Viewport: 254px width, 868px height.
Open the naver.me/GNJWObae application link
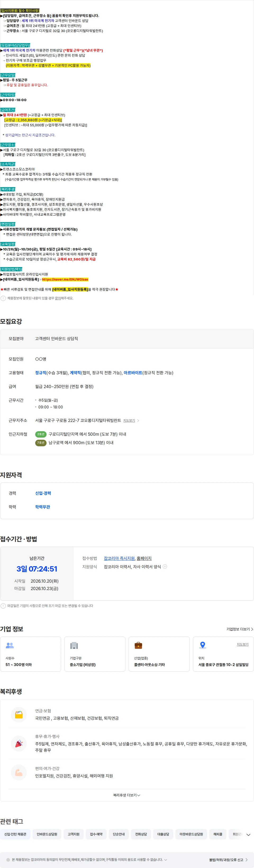click(65, 279)
